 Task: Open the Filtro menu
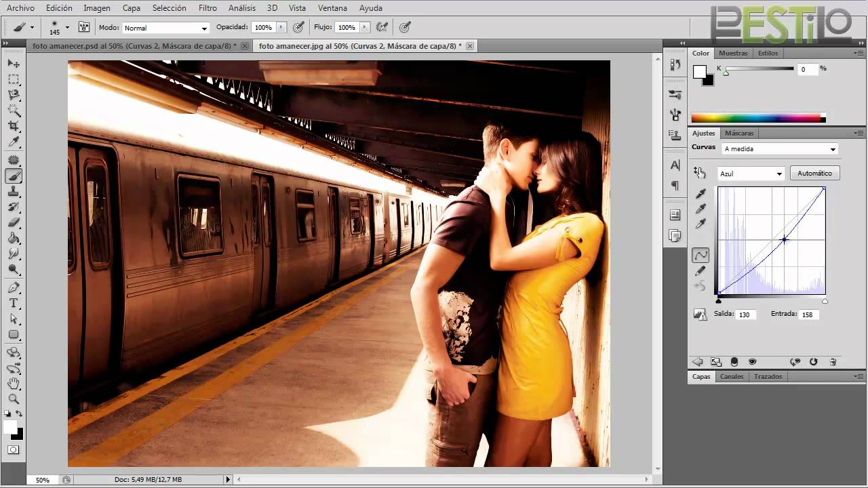pos(208,8)
